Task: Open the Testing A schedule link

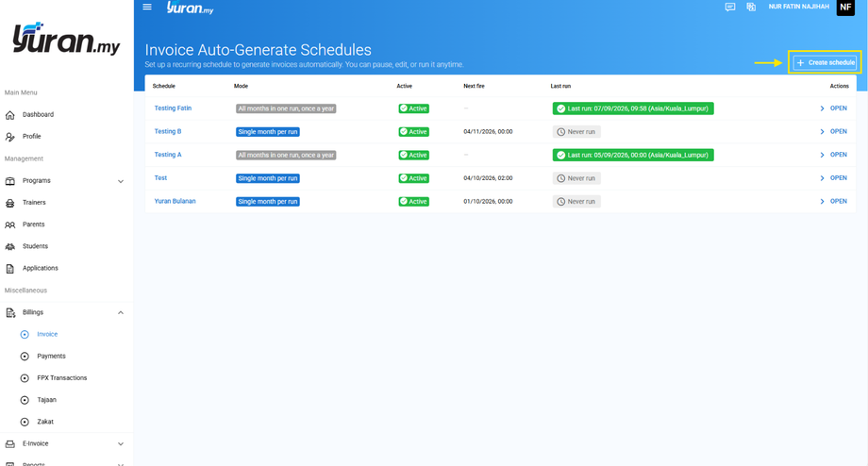Action: (x=168, y=155)
